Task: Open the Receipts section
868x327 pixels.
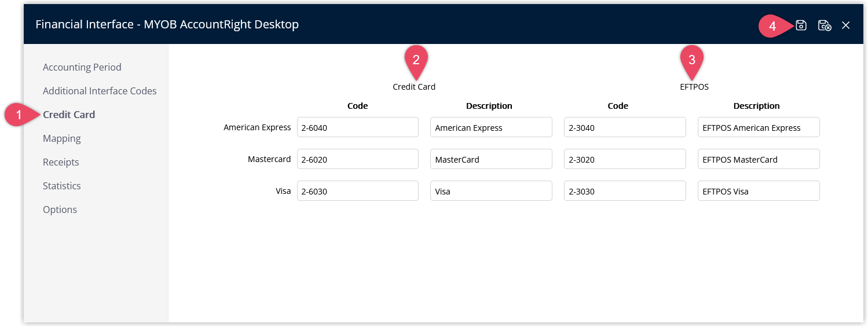Action: tap(61, 162)
